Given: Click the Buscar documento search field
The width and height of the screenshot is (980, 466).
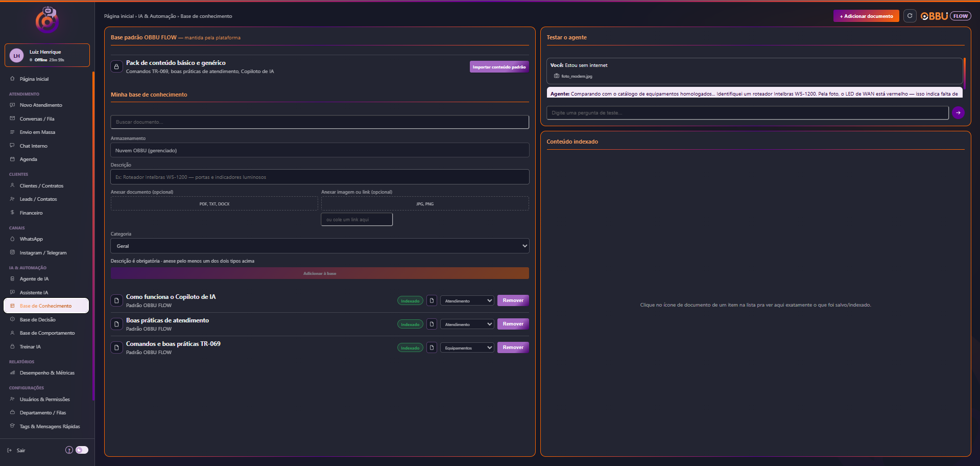Looking at the screenshot, I should 320,122.
